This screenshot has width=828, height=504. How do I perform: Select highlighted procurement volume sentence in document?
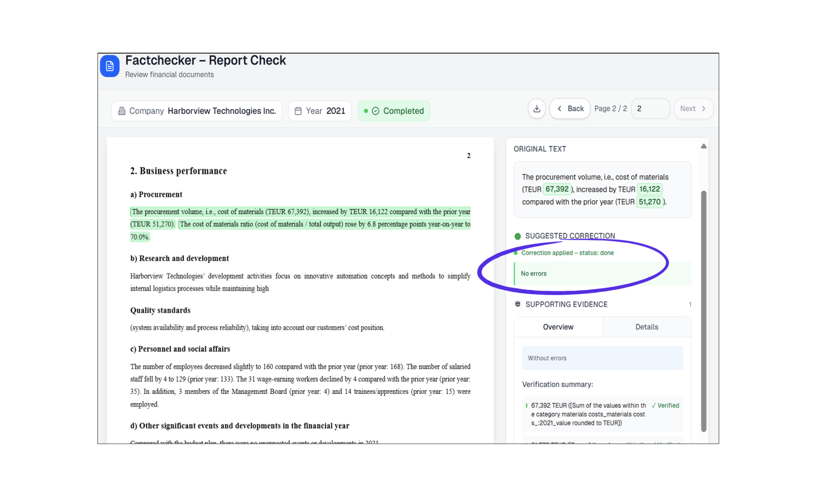click(x=300, y=212)
